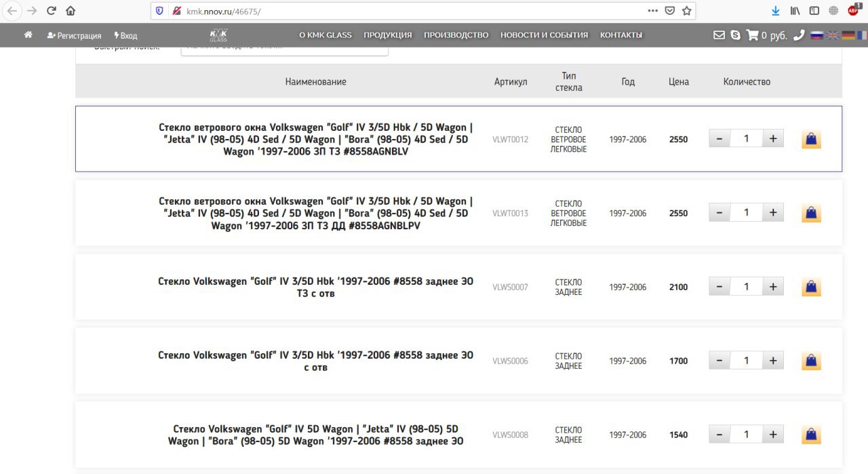Decrease quantity for VLWS0006 row
Screen dimensions: 868x474
point(719,361)
